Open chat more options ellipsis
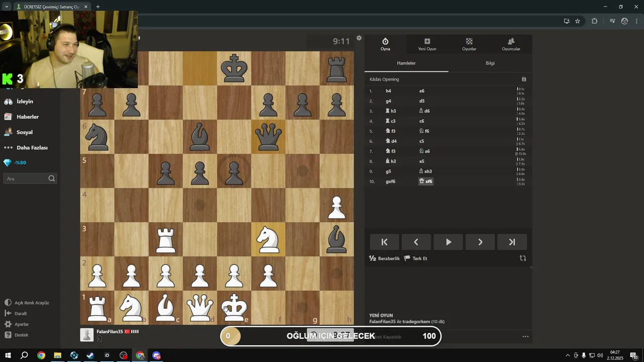The height and width of the screenshot is (362, 644). [525, 337]
